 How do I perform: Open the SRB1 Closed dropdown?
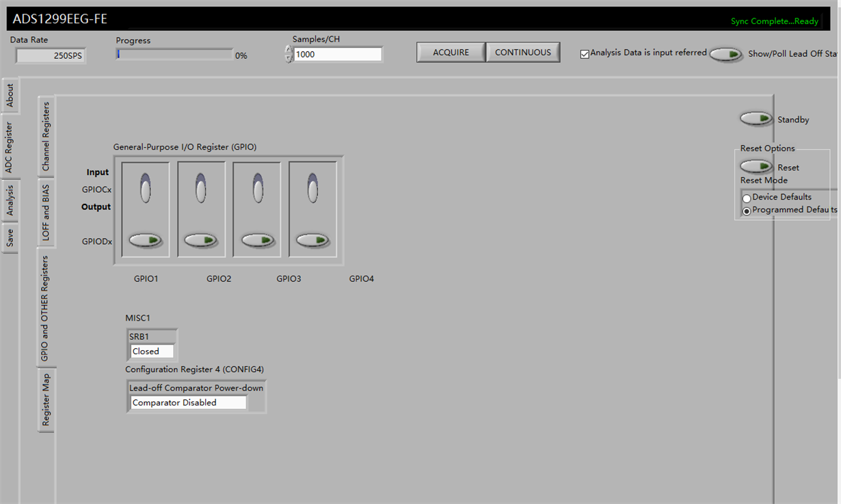click(152, 352)
